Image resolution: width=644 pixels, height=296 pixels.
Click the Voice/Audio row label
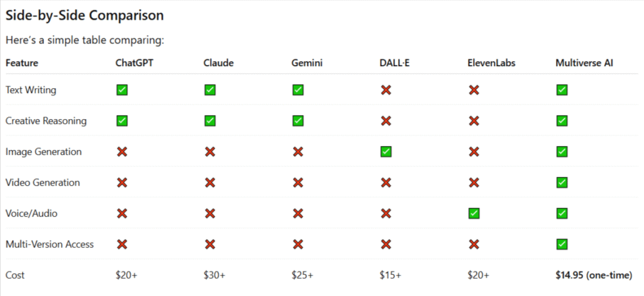[x=31, y=213]
